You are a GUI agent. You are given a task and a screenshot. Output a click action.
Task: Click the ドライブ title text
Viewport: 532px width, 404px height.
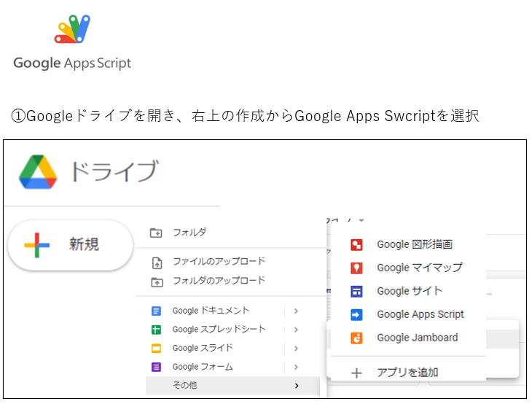point(114,171)
